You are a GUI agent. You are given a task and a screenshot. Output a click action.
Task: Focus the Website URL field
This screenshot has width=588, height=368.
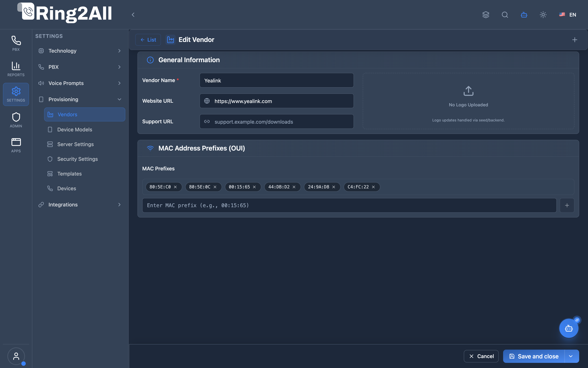click(x=277, y=101)
